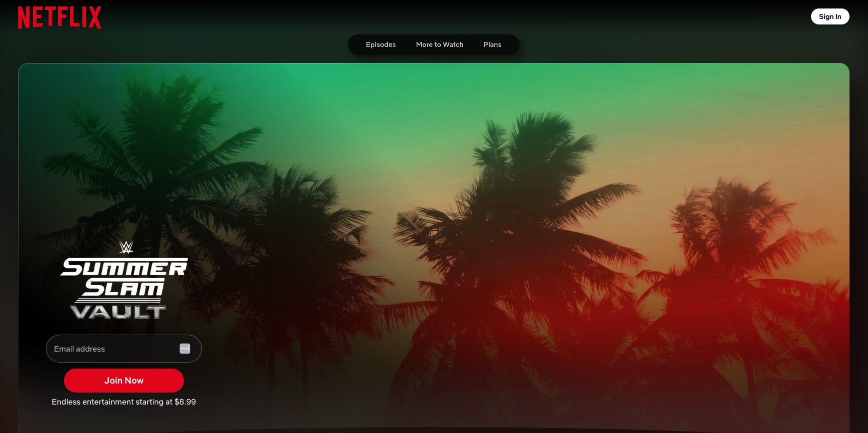Switch to More to Watch tab
868x433 pixels.
coord(440,44)
